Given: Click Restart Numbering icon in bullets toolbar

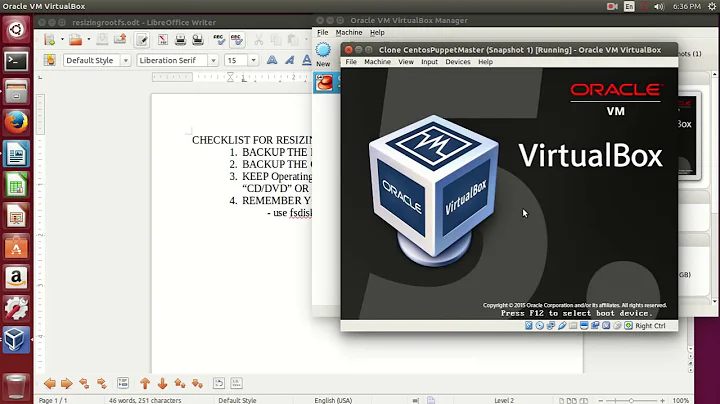Looking at the screenshot, I should click(219, 383).
